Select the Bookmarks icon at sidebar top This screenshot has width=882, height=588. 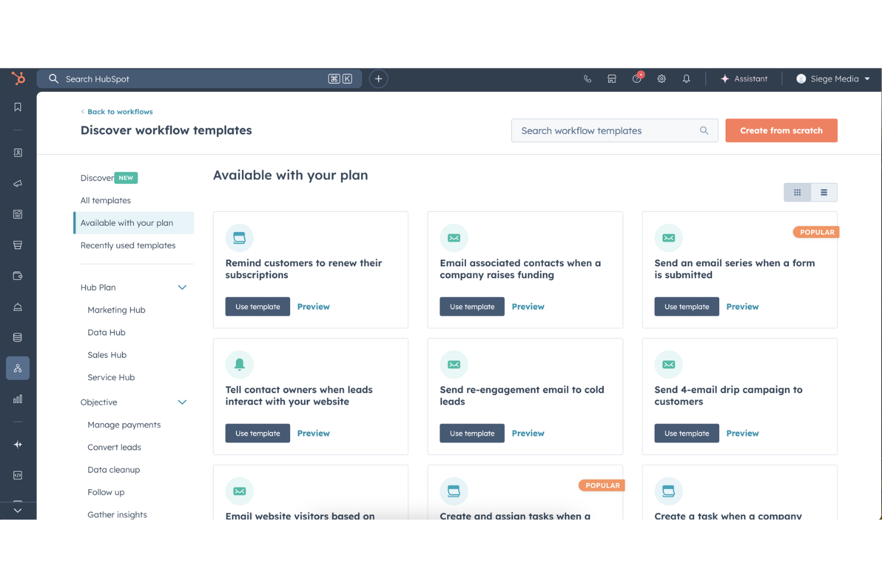(x=17, y=107)
